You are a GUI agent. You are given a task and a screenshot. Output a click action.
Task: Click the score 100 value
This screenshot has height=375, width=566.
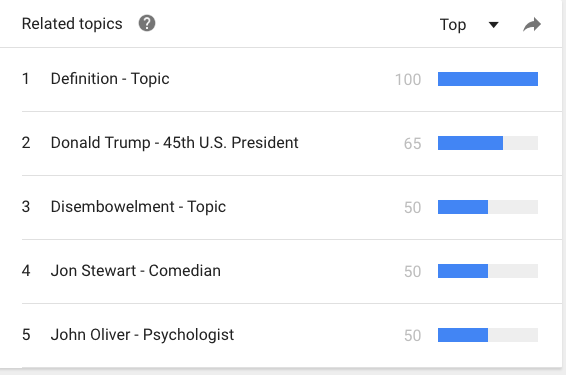(x=408, y=79)
